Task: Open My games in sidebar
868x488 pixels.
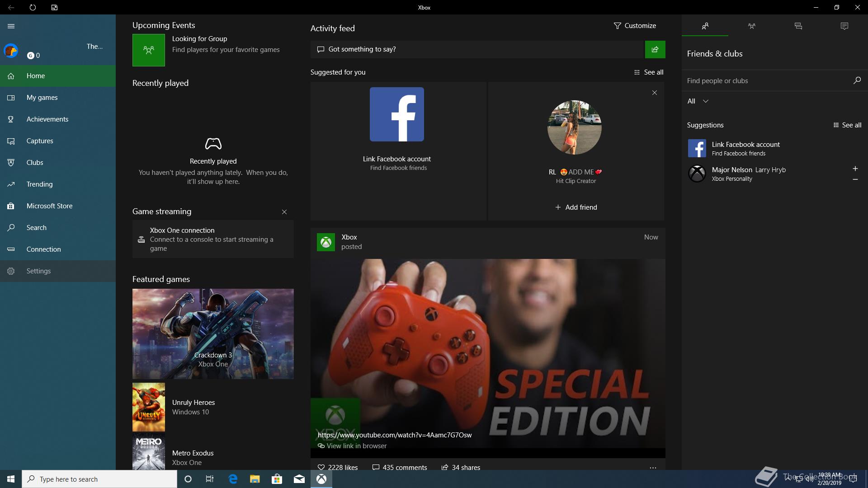Action: 58,98
